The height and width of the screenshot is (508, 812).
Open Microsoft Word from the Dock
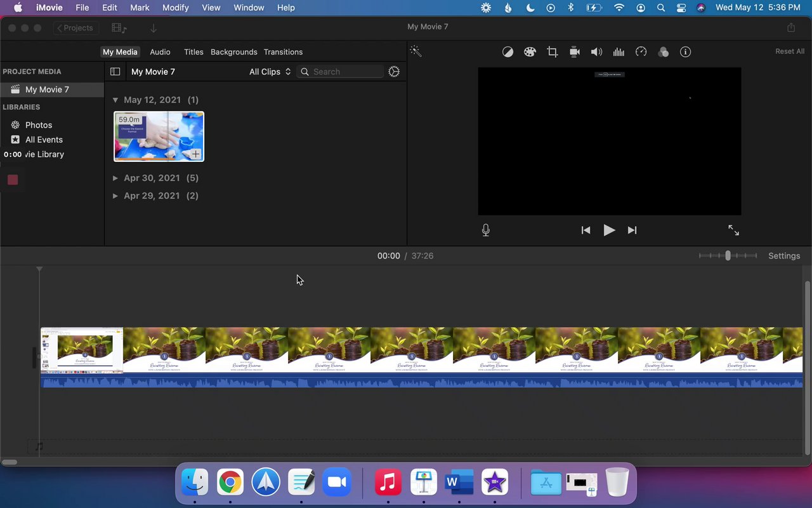[x=459, y=483]
